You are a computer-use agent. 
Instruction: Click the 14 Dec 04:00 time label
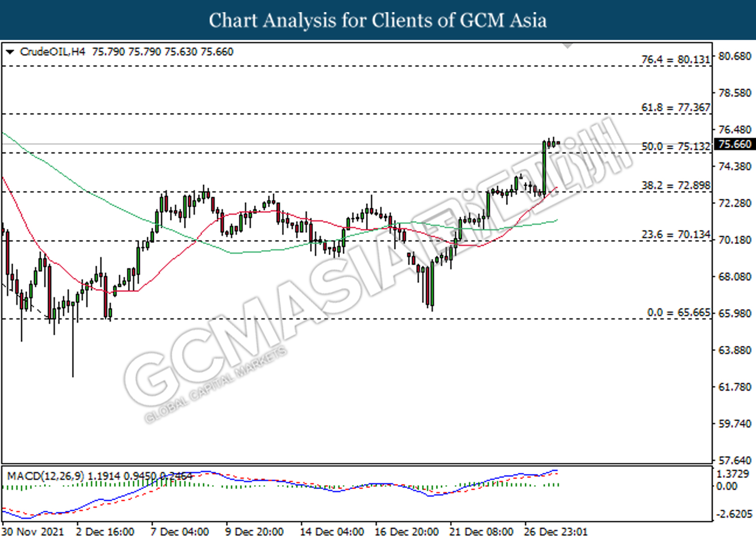click(x=332, y=532)
